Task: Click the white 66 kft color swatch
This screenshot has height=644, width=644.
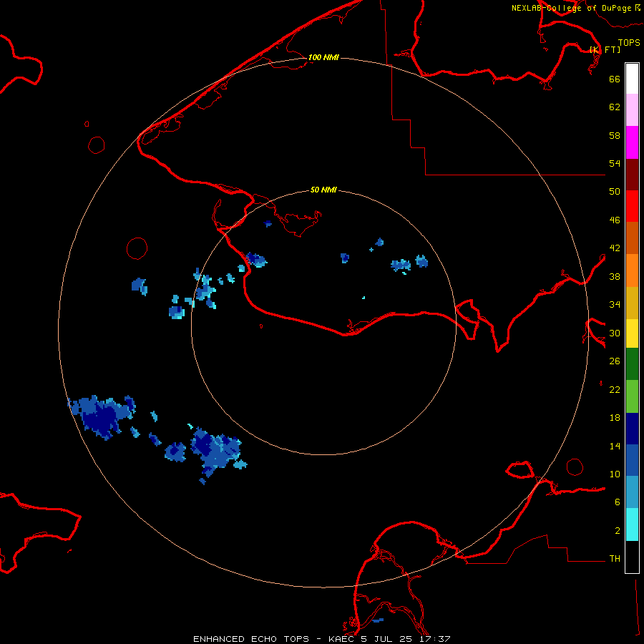Action: (x=632, y=79)
